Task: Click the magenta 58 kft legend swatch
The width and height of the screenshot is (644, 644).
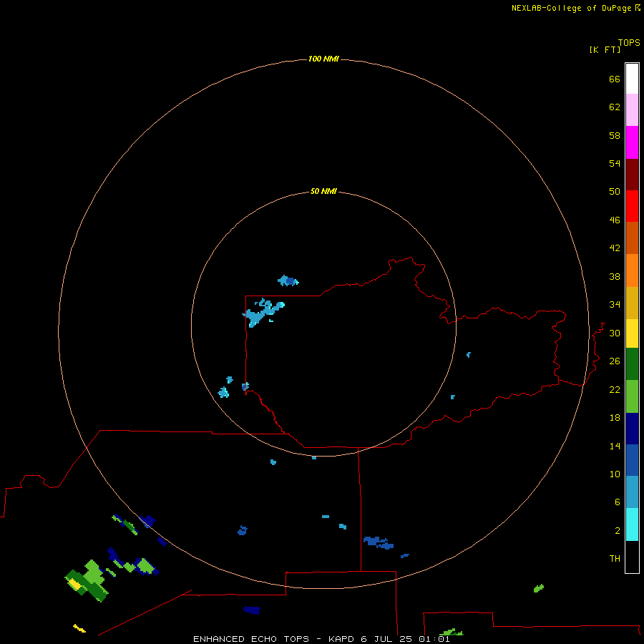Action: click(632, 142)
